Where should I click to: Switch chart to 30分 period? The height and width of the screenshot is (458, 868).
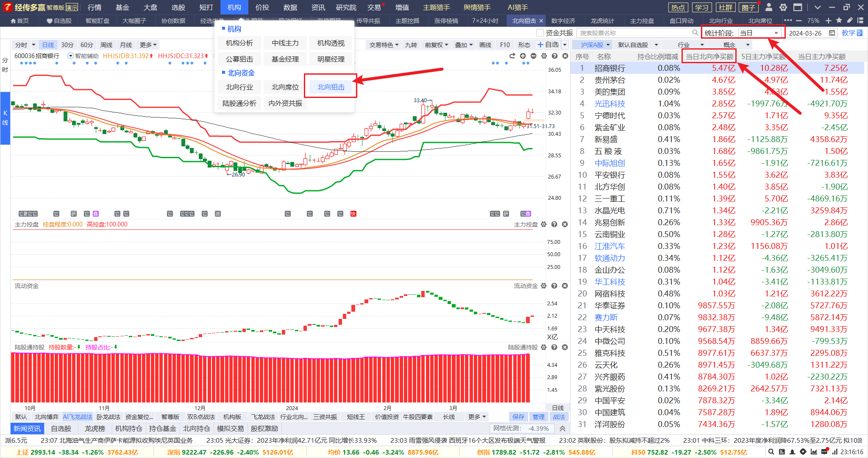pos(67,45)
